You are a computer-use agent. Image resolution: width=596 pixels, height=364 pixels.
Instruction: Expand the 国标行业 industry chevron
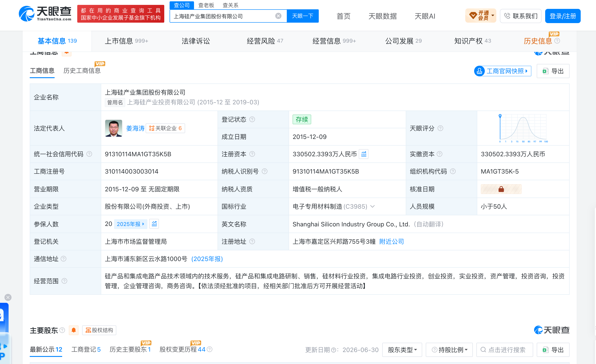pyautogui.click(x=372, y=206)
